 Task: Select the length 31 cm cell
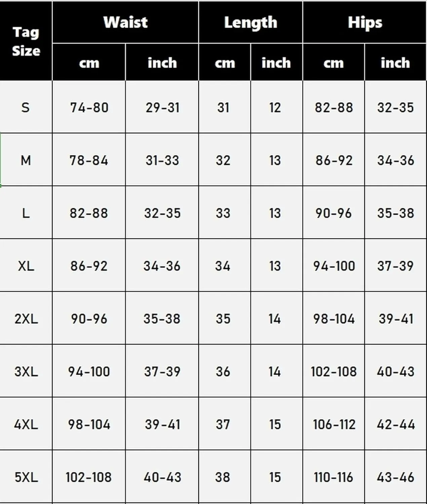225,107
